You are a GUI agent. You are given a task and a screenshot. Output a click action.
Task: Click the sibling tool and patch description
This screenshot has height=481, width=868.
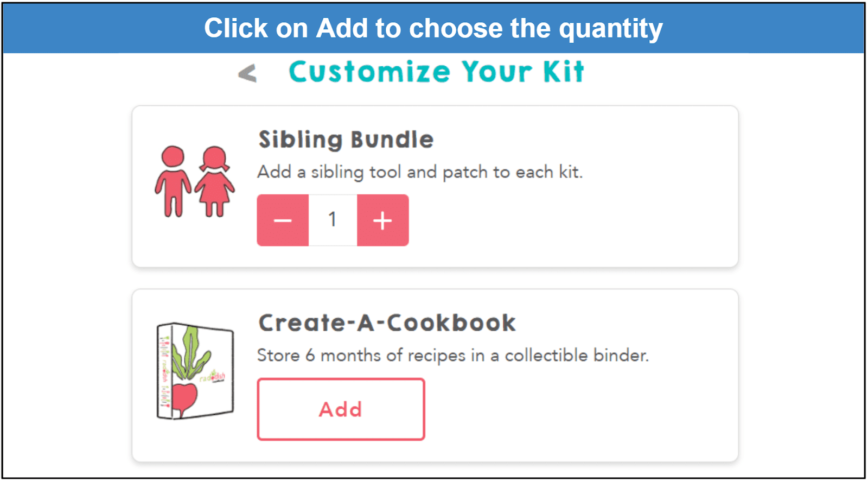coord(420,172)
